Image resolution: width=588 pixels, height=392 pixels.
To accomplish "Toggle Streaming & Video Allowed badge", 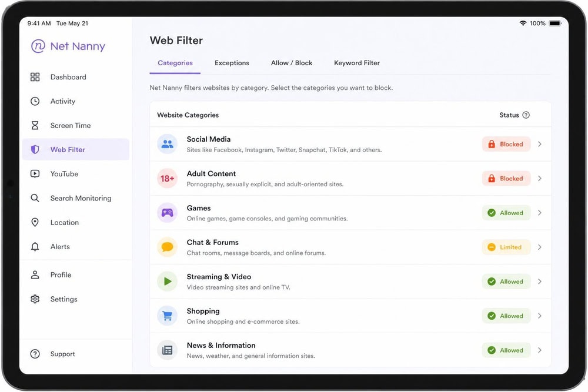I will click(506, 282).
